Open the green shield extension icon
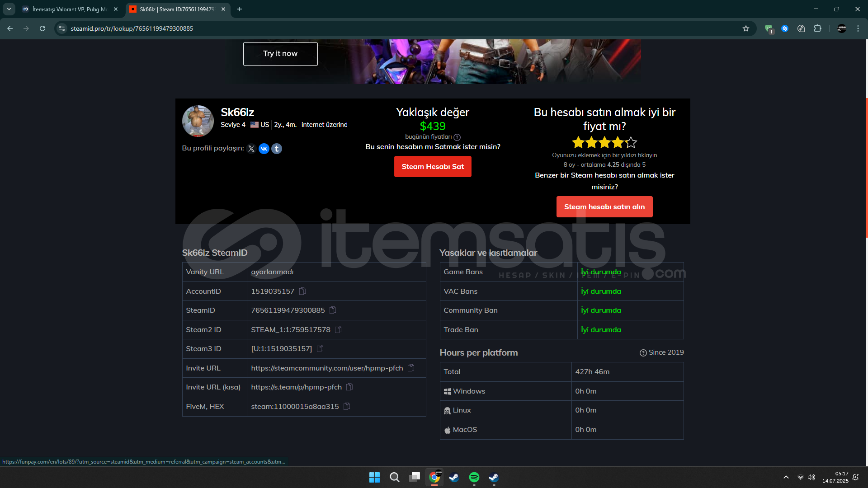This screenshot has height=488, width=868. tap(769, 29)
